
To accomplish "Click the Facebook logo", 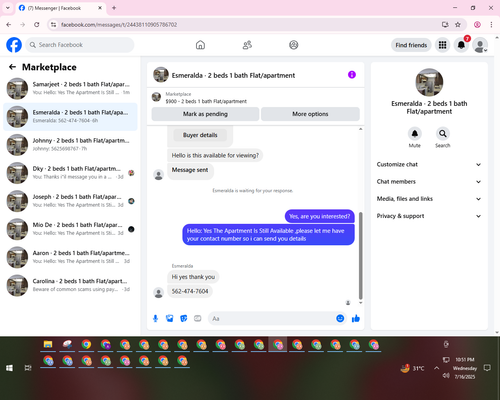I will pyautogui.click(x=14, y=45).
